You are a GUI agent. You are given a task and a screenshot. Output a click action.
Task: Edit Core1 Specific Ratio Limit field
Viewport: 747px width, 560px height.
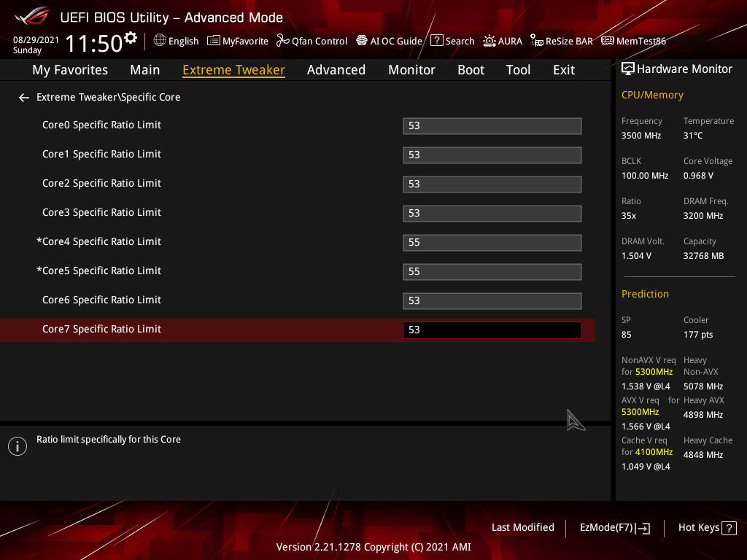492,155
